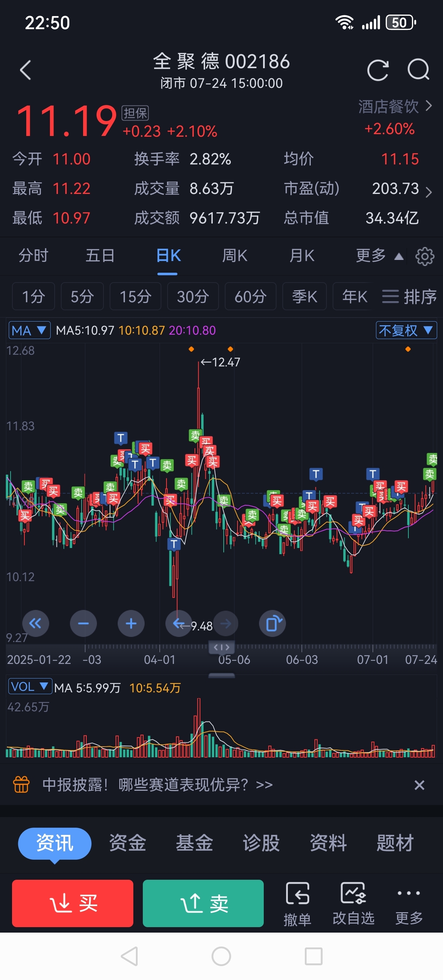Select 15分 period button
This screenshot has height=980, width=443.
click(136, 296)
